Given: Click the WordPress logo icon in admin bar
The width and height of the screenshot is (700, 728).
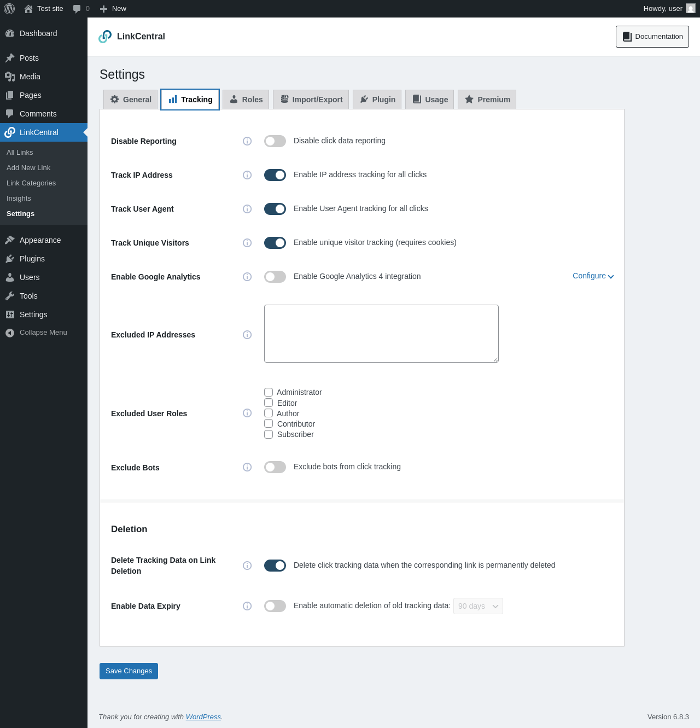Looking at the screenshot, I should coord(9,9).
